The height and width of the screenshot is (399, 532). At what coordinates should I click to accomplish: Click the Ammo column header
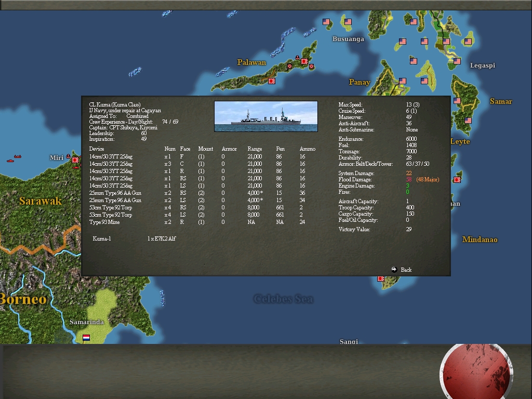[308, 149]
